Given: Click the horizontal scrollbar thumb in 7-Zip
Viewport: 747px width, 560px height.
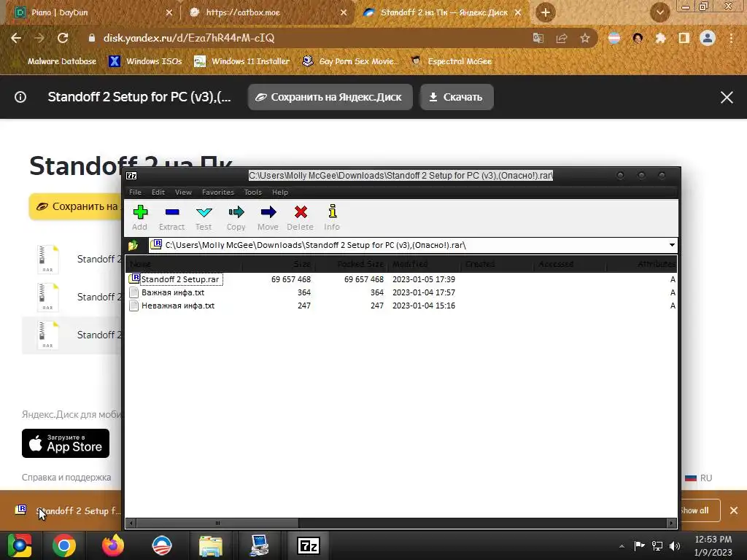Looking at the screenshot, I should (217, 523).
